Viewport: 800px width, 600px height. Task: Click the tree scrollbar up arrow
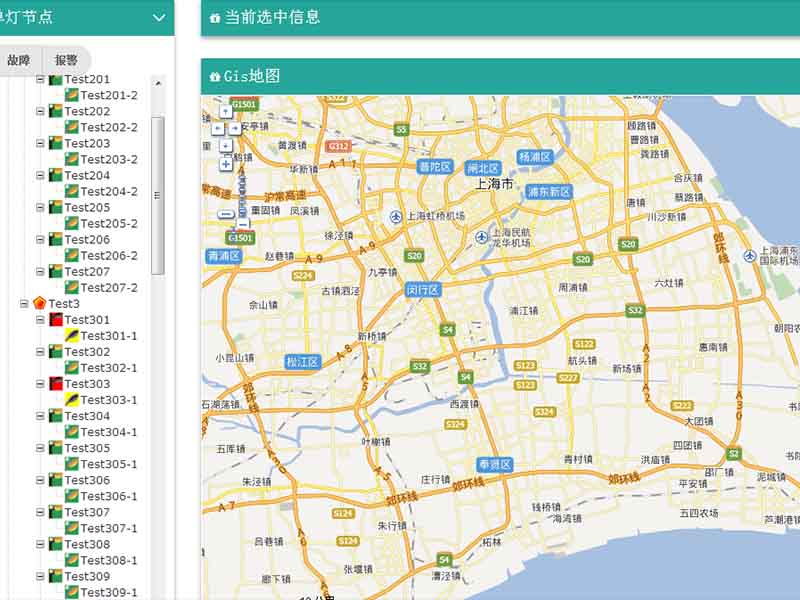point(158,83)
